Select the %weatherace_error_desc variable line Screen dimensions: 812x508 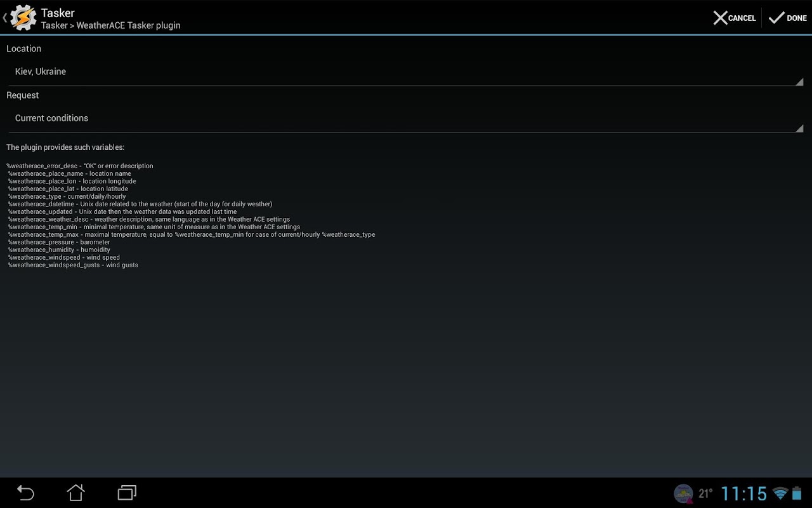point(80,166)
